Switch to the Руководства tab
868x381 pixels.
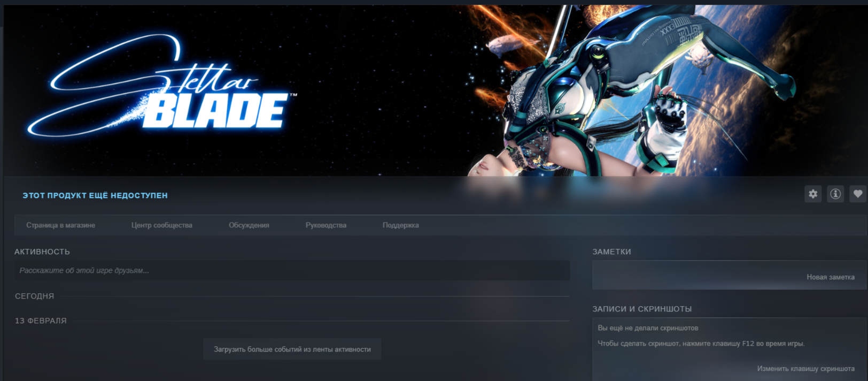tap(326, 225)
